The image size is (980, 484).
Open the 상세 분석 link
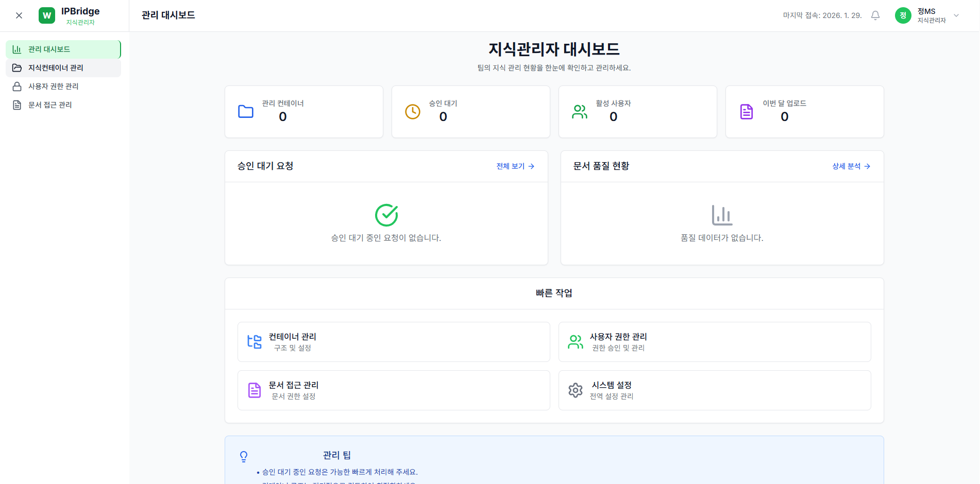point(851,166)
